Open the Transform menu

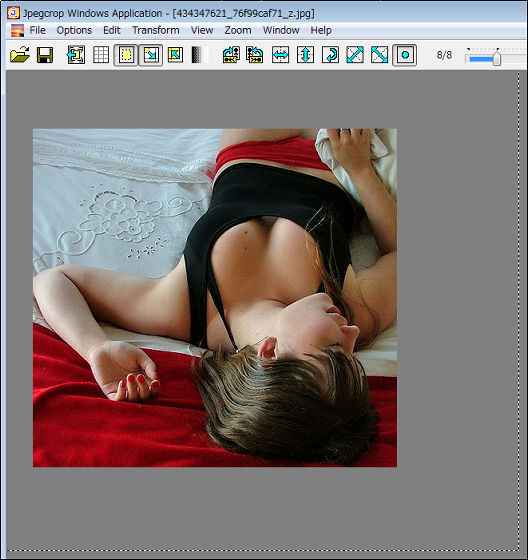(156, 30)
